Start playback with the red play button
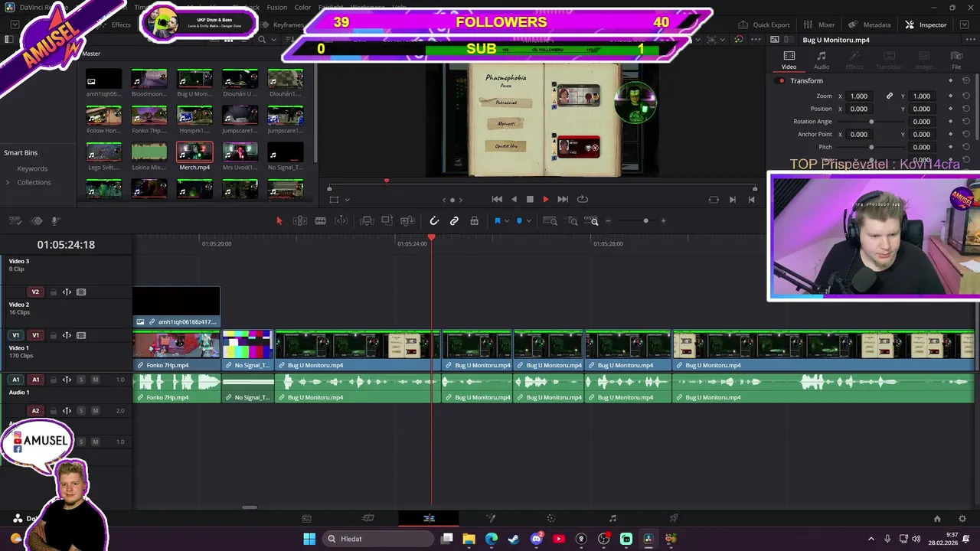 pyautogui.click(x=546, y=199)
